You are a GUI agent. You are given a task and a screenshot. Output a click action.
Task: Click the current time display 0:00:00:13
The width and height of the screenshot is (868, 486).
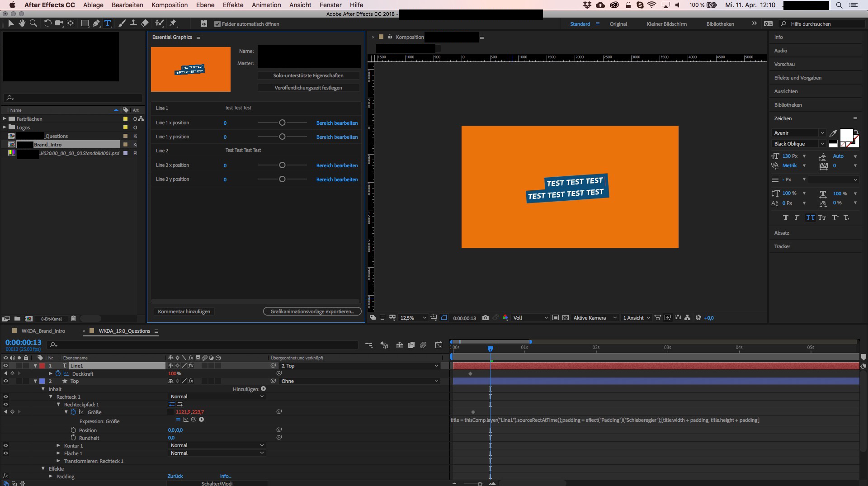(x=23, y=343)
